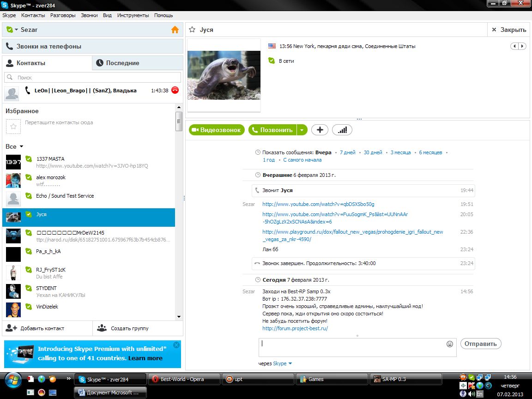Close the Skype Premium ad banner
532x399 pixels.
pyautogui.click(x=176, y=345)
